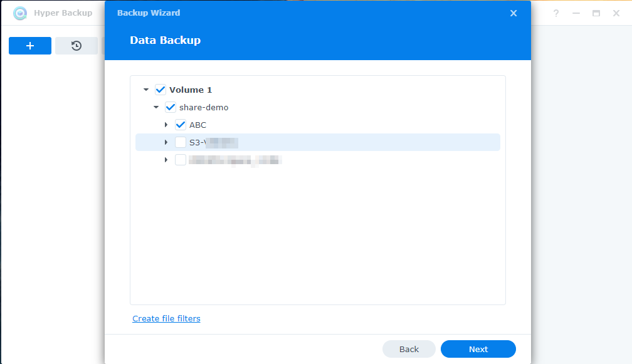Close the Backup Wizard dialog

pyautogui.click(x=513, y=13)
